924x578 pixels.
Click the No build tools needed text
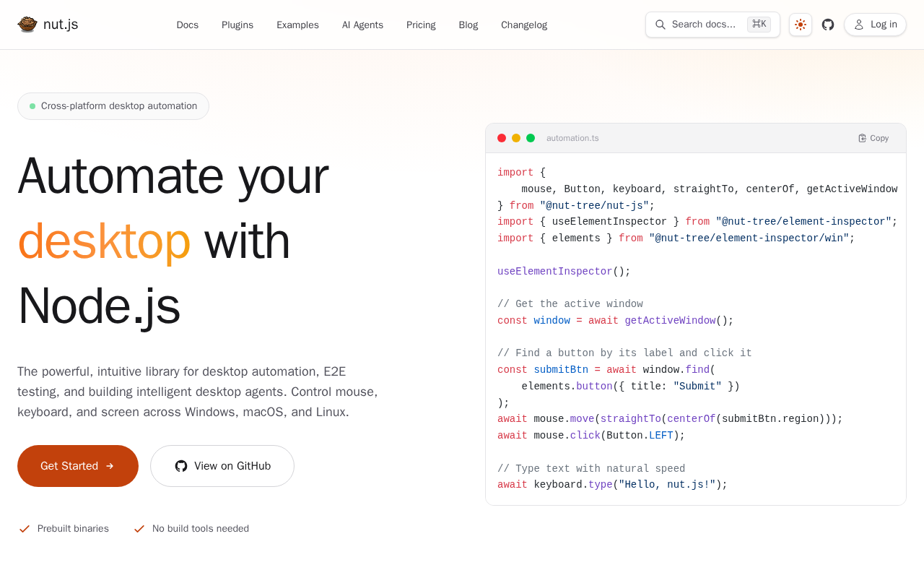point(201,529)
